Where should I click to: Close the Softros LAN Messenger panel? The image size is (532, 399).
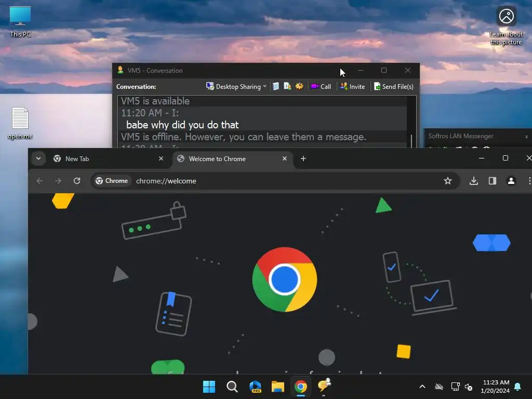pos(526,137)
